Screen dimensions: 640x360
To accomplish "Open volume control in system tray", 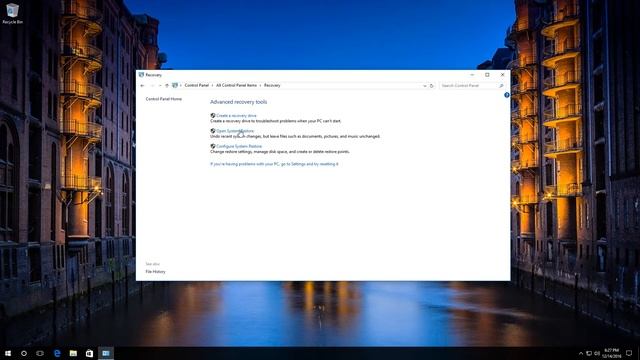I will click(597, 353).
